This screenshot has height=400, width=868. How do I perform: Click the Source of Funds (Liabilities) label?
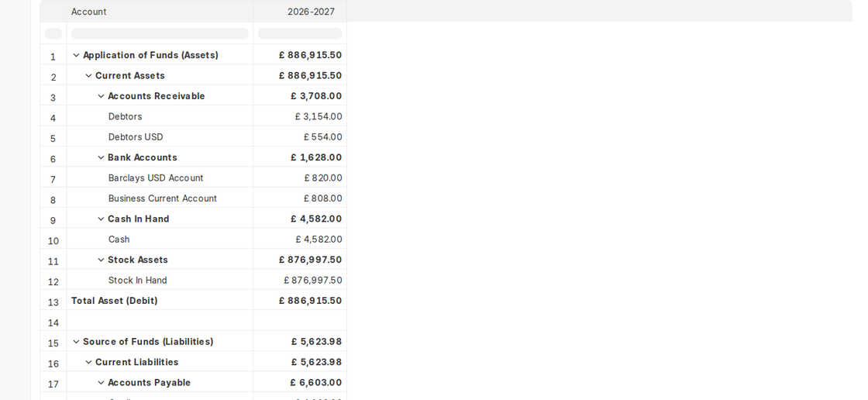148,342
